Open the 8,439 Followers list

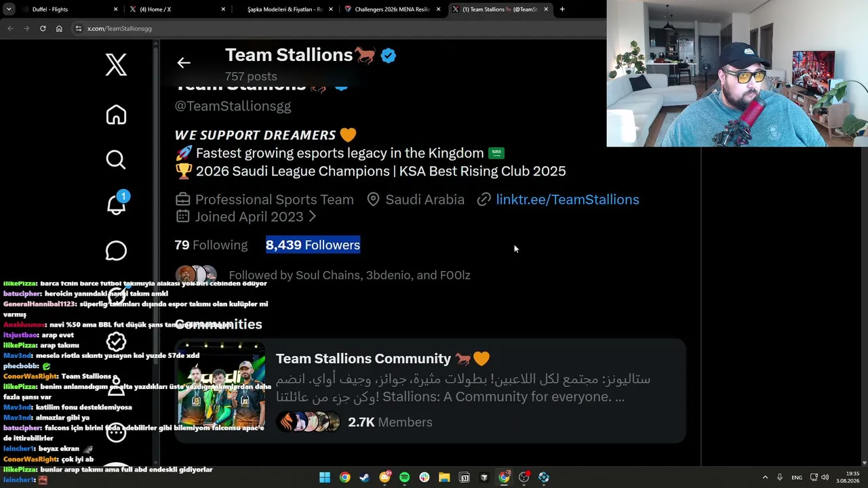313,245
